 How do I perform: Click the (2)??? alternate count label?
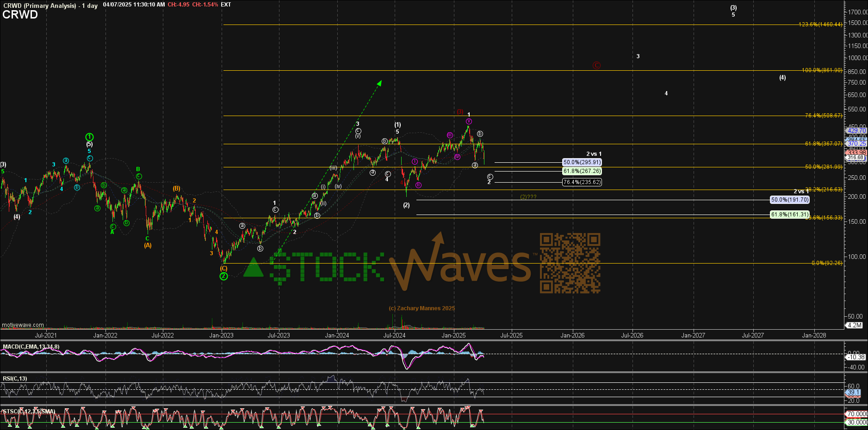[528, 197]
